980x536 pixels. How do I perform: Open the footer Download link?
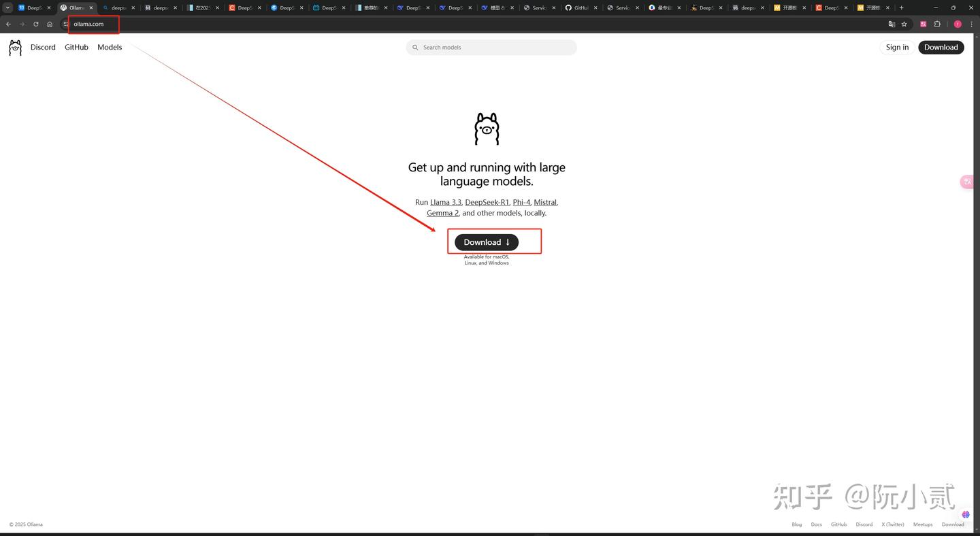point(953,524)
